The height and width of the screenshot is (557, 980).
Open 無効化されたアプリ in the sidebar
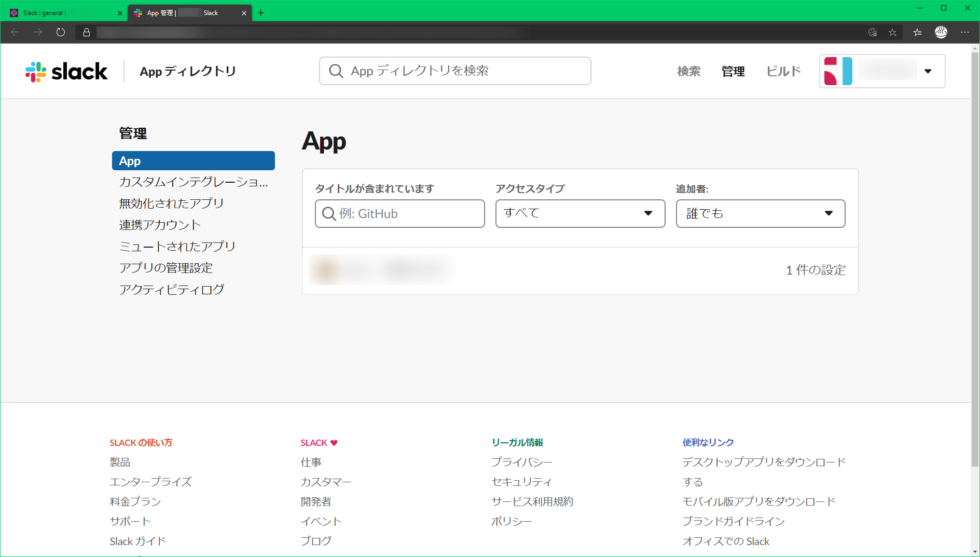coord(171,203)
